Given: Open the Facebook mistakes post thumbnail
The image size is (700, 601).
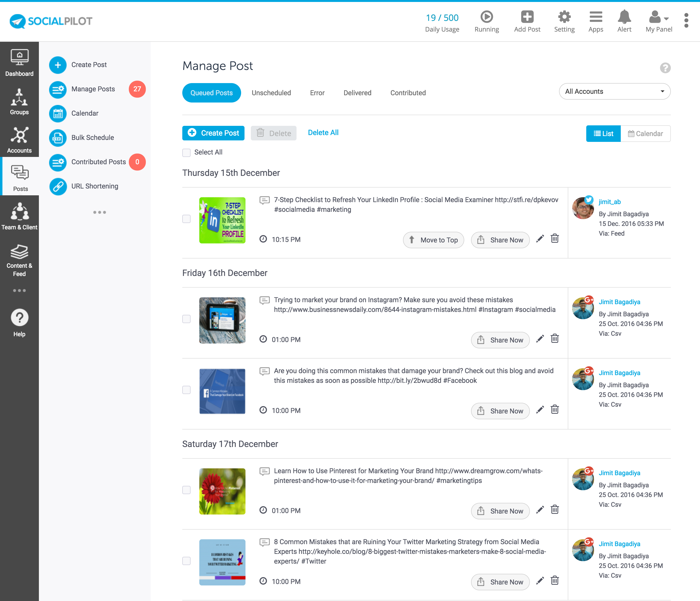Looking at the screenshot, I should (222, 391).
